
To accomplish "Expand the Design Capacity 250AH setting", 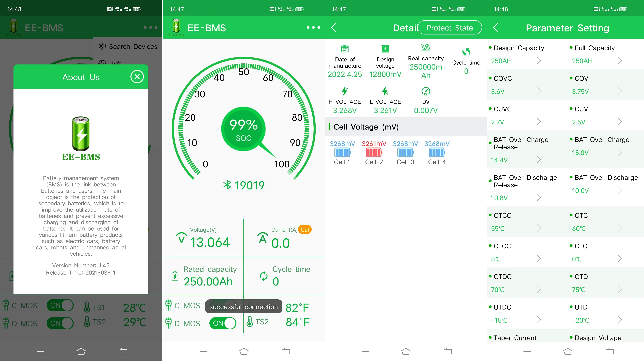I will [538, 61].
